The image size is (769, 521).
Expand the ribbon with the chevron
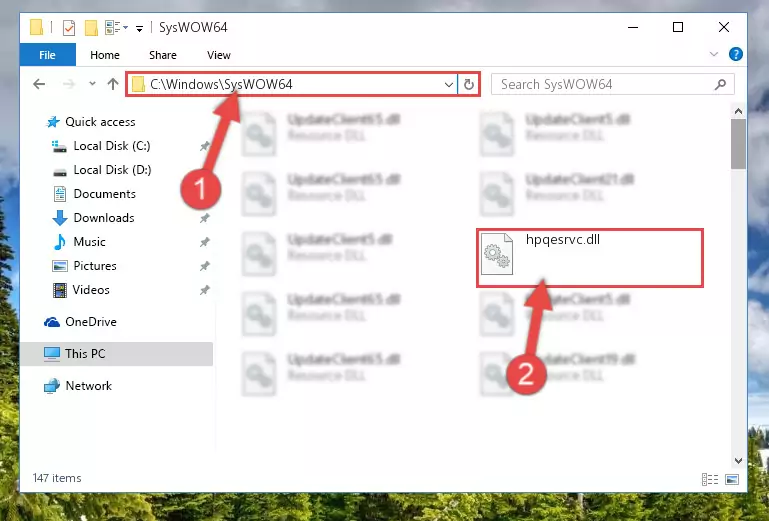tap(714, 54)
